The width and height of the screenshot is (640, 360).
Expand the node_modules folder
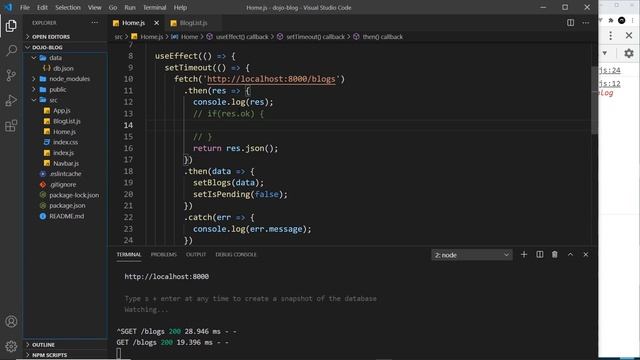coord(69,79)
